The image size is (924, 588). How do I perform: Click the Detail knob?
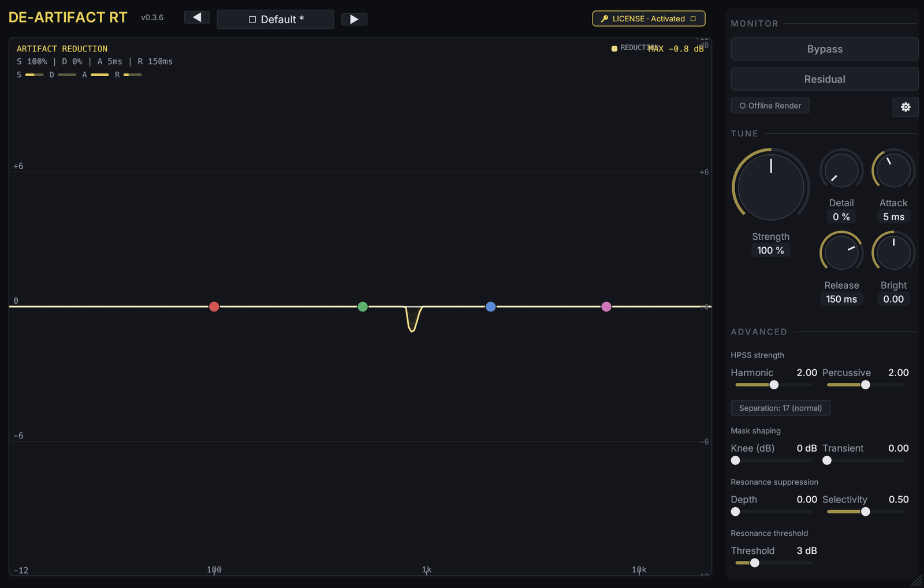tap(841, 170)
